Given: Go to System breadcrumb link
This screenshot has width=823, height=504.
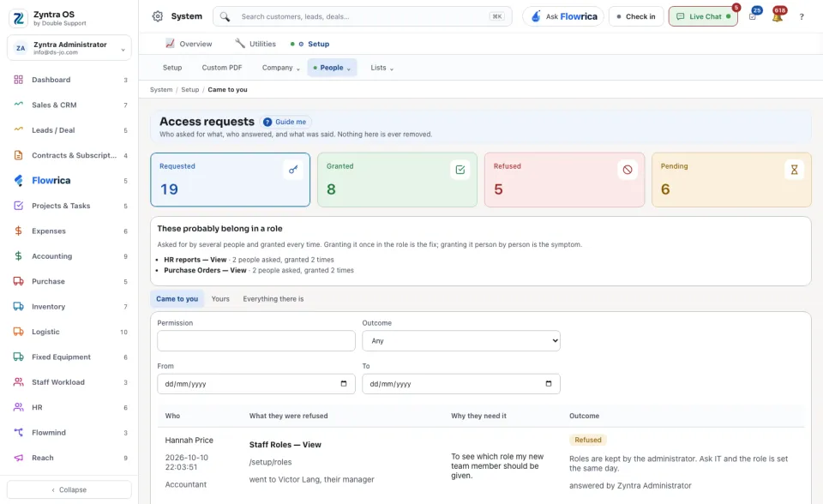Looking at the screenshot, I should tap(161, 90).
